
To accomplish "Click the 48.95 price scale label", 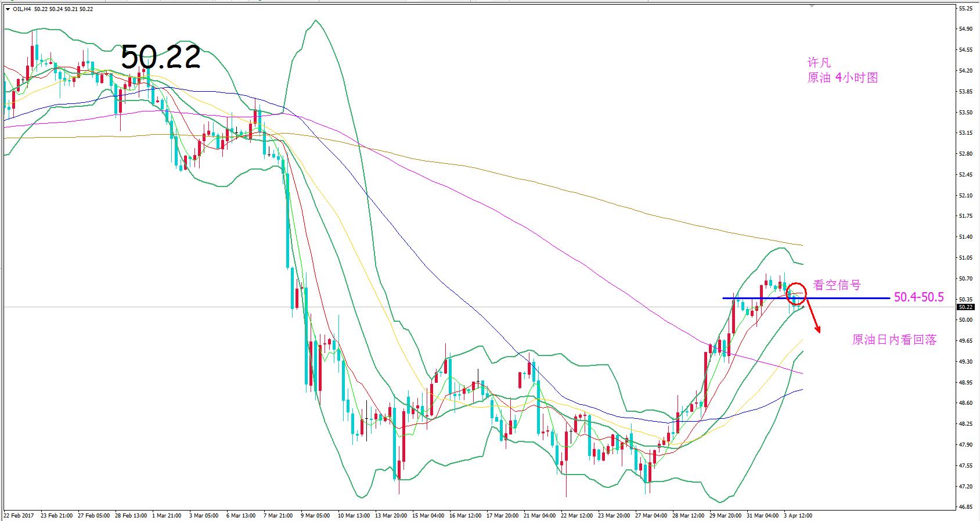I will 966,383.
